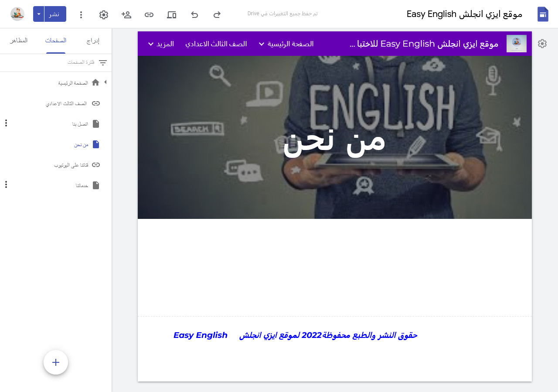The height and width of the screenshot is (392, 558).
Task: Click the site name in purple header
Action: [424, 44]
